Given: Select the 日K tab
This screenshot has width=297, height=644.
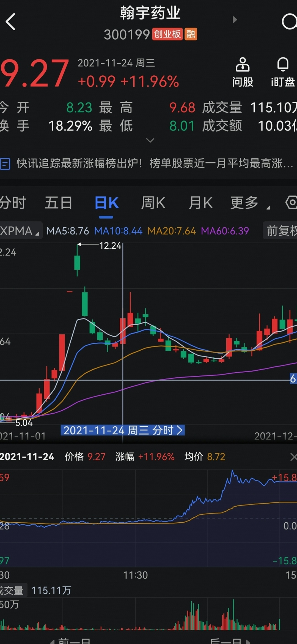Looking at the screenshot, I should pos(106,203).
